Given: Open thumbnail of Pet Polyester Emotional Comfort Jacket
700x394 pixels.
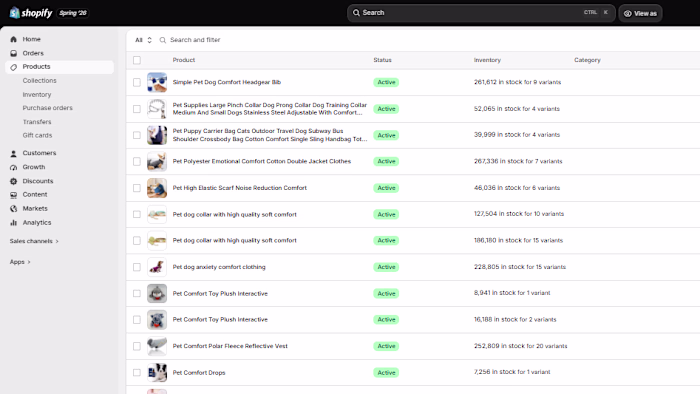Looking at the screenshot, I should point(157,162).
